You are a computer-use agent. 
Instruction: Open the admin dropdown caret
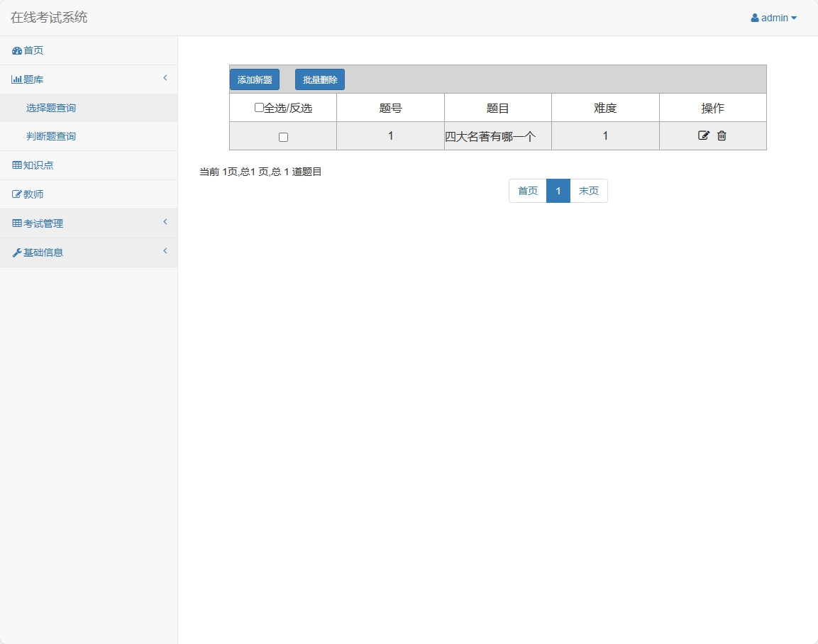(793, 18)
